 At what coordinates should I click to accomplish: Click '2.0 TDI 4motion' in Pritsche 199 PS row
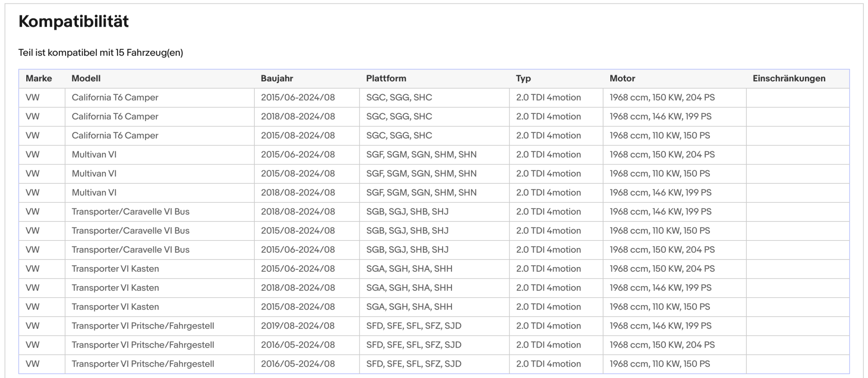pyautogui.click(x=548, y=326)
